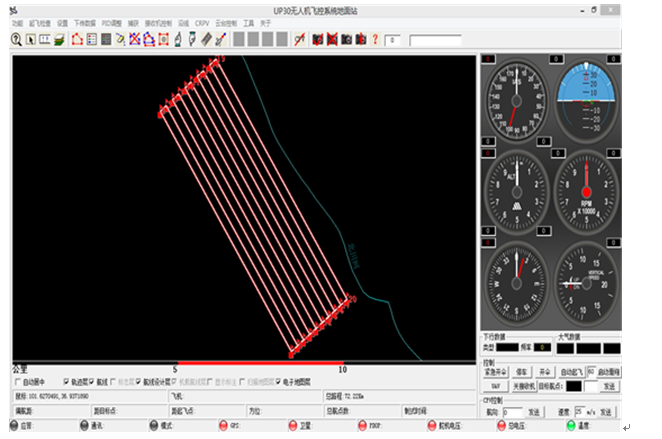The height and width of the screenshot is (439, 662).
Task: Select the arrow pointer tool
Action: 30,40
